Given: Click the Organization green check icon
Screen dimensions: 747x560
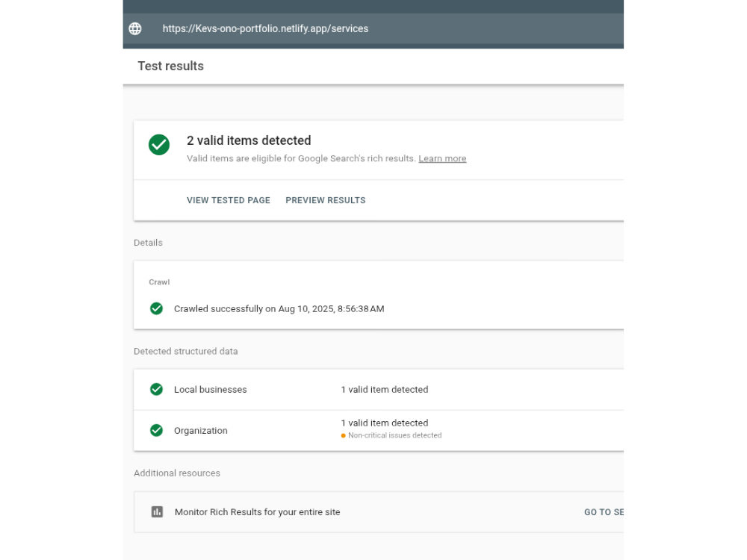Looking at the screenshot, I should pyautogui.click(x=156, y=431).
